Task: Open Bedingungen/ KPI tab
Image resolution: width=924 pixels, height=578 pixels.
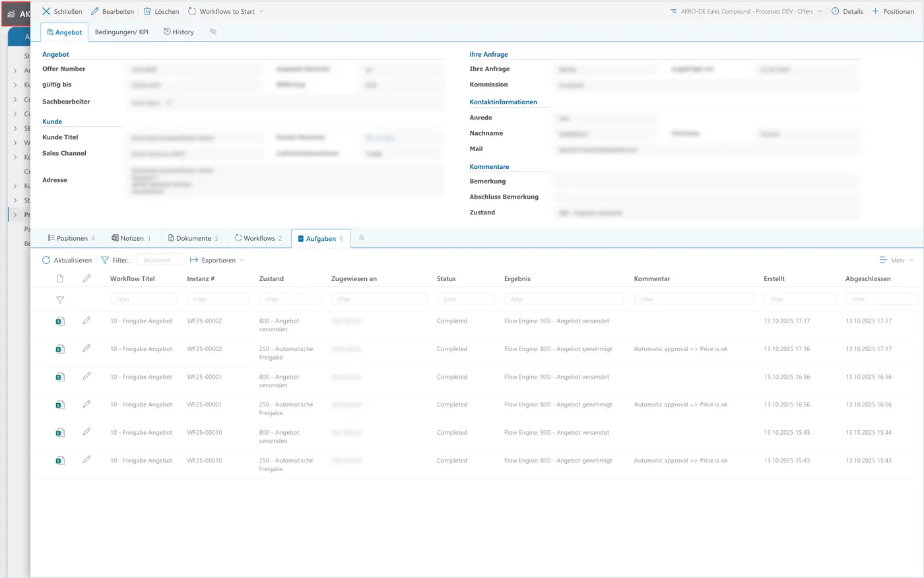Action: click(121, 32)
